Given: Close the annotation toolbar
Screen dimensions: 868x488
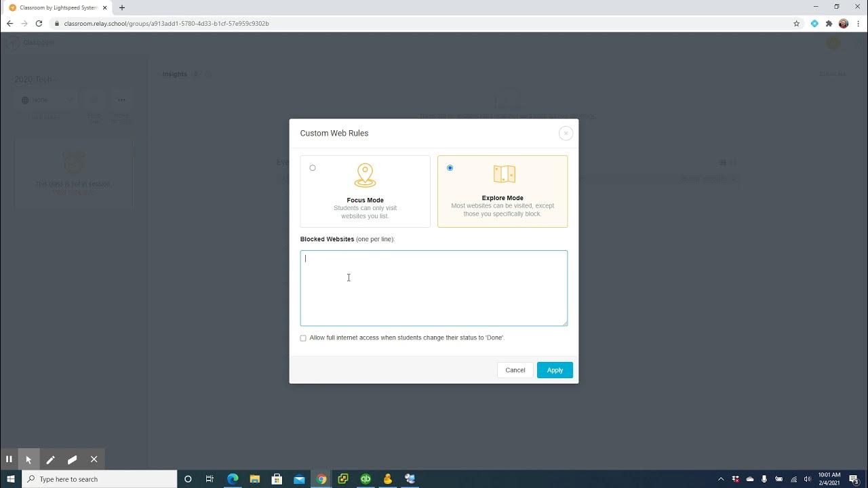Looking at the screenshot, I should tap(94, 459).
